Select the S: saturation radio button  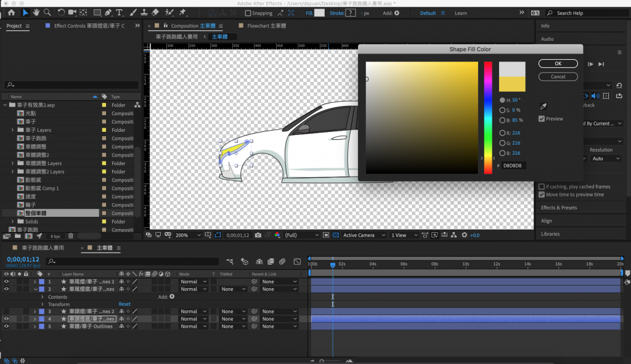pos(502,110)
